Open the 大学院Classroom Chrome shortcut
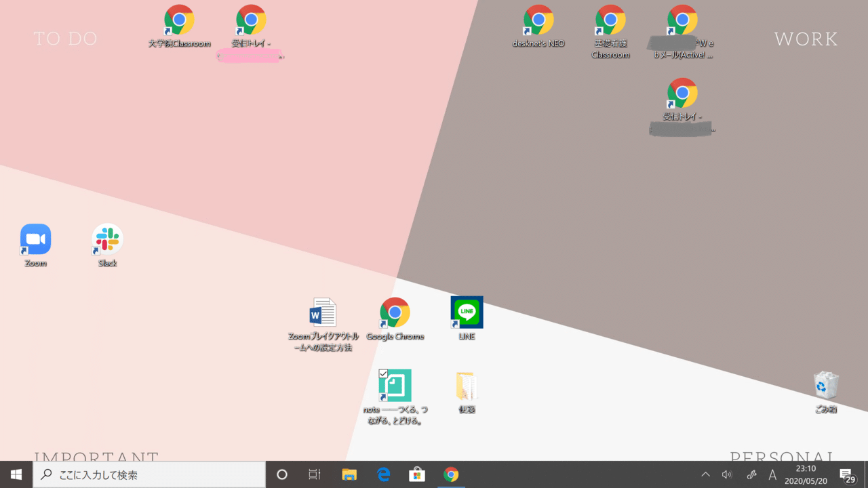The image size is (868, 488). 179,26
